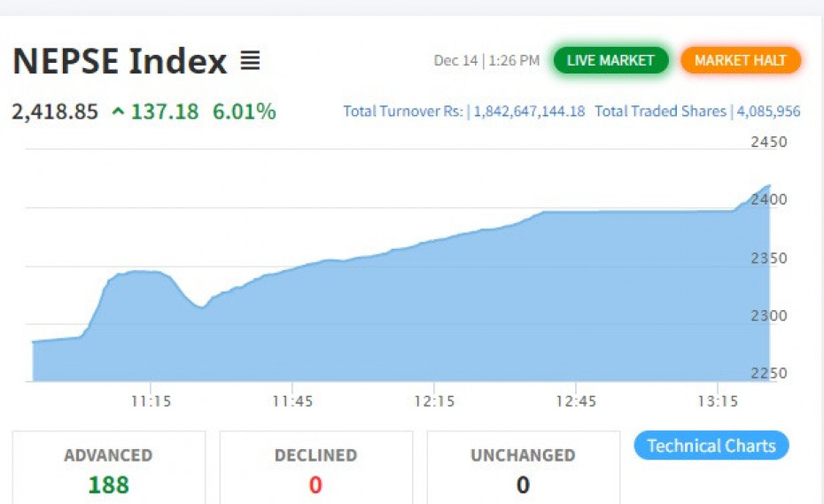Click the index value 2,418.85
824x504 pixels.
(x=55, y=112)
